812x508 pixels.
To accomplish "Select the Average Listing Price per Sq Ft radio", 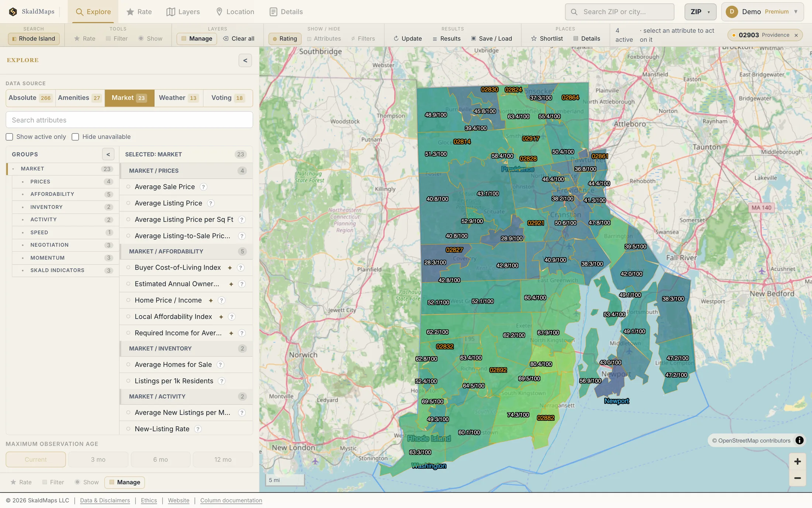I will [x=128, y=219].
